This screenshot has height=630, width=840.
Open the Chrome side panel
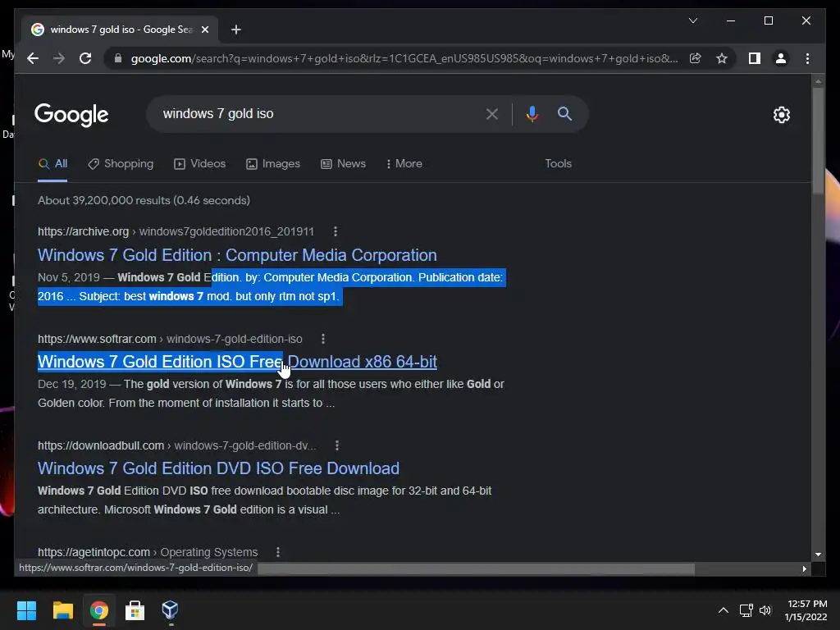point(755,58)
